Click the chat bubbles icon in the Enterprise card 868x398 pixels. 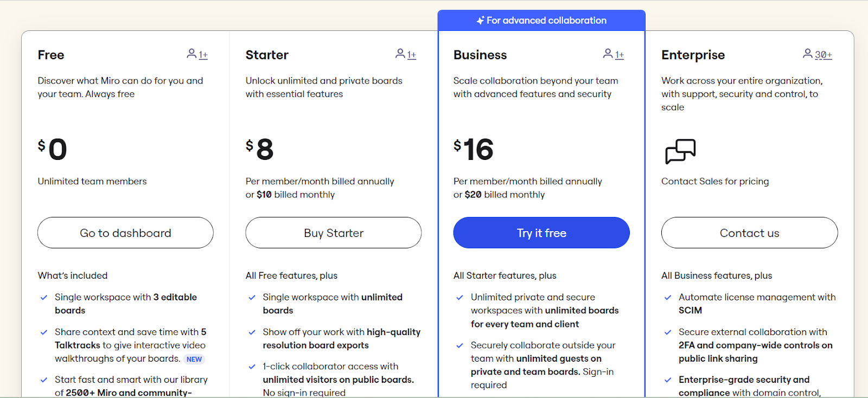tap(680, 152)
